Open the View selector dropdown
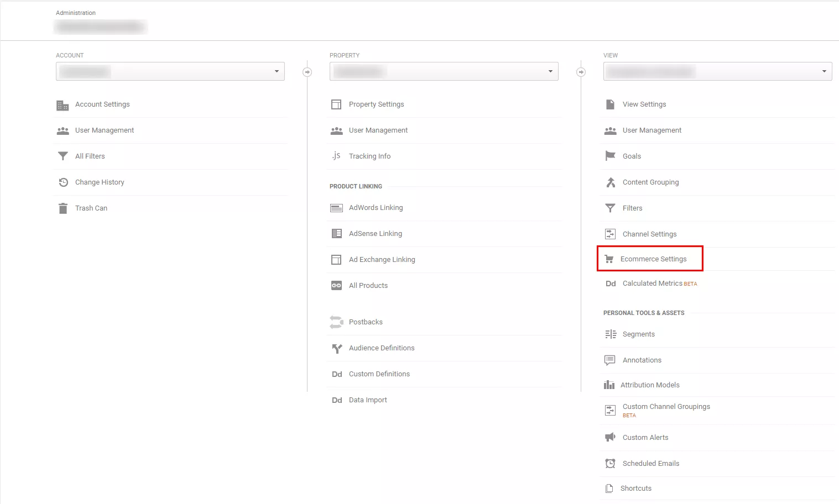 [718, 71]
